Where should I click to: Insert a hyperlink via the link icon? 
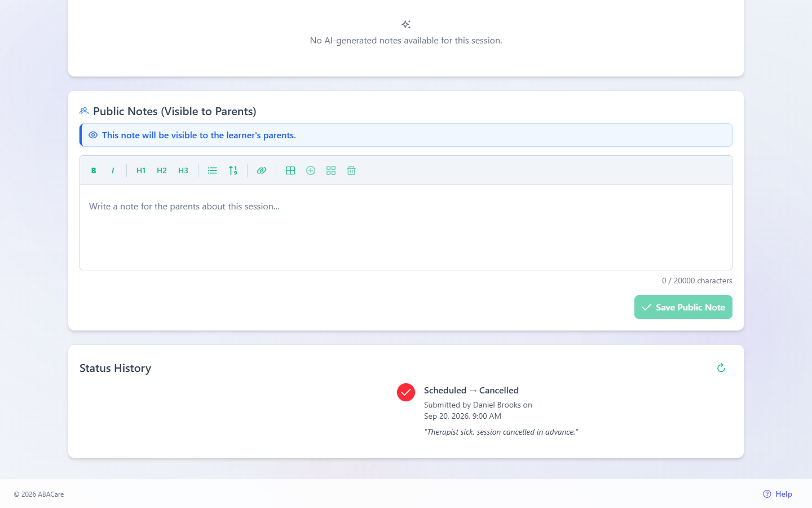pos(262,170)
